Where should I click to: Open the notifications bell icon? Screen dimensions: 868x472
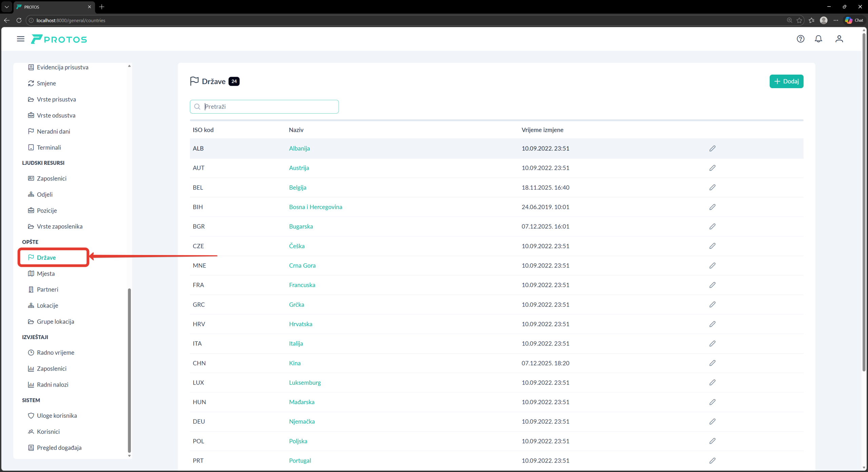tap(818, 39)
